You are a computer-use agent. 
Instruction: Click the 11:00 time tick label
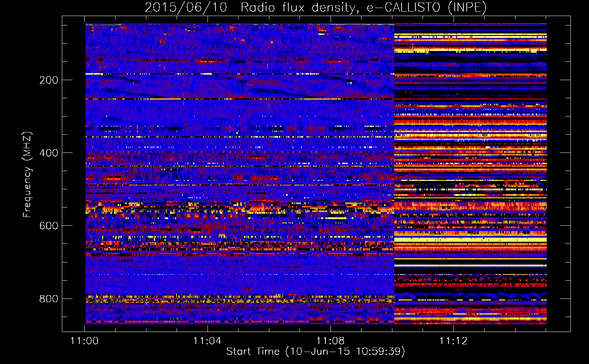pos(84,341)
